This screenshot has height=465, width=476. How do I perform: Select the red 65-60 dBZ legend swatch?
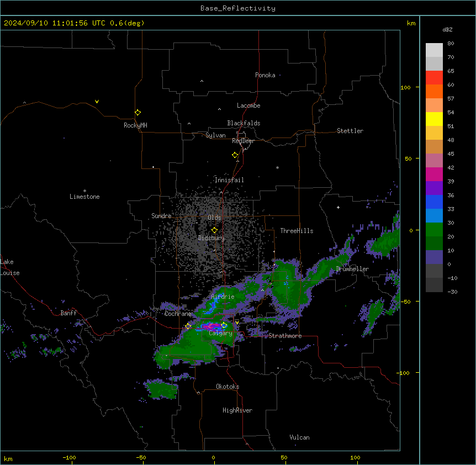[434, 78]
